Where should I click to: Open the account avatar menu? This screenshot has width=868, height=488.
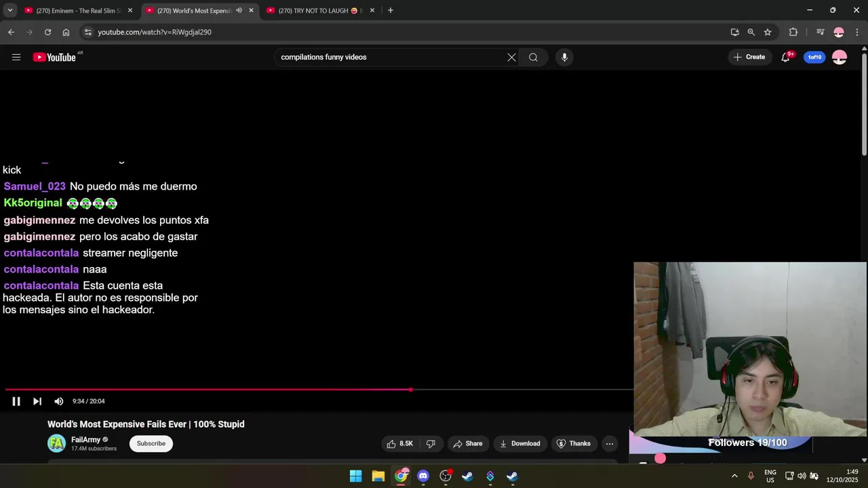click(840, 57)
